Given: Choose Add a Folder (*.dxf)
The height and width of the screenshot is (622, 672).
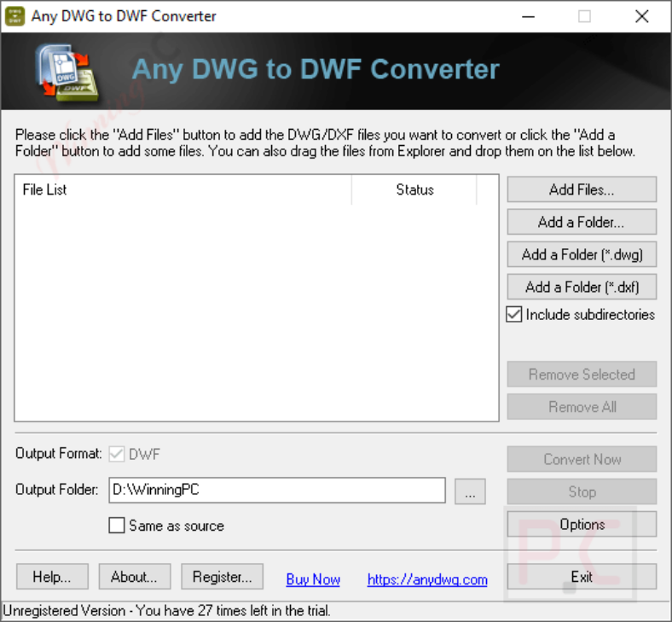Looking at the screenshot, I should pyautogui.click(x=582, y=287).
